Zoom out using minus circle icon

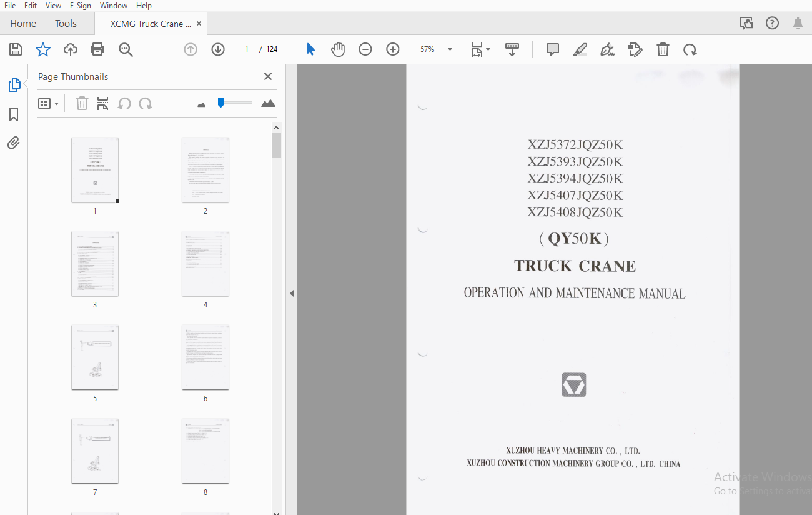pos(365,49)
